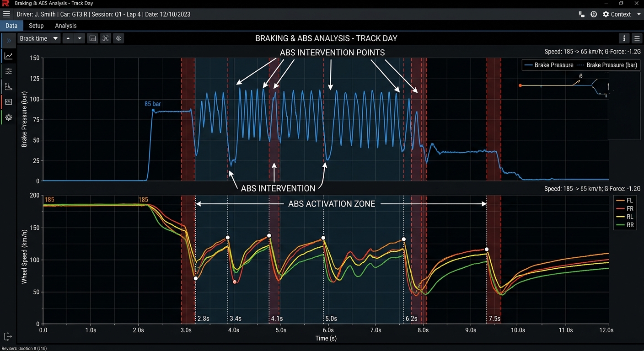Image resolution: width=644 pixels, height=351 pixels.
Task: Click the Context settings button
Action: coord(617,14)
